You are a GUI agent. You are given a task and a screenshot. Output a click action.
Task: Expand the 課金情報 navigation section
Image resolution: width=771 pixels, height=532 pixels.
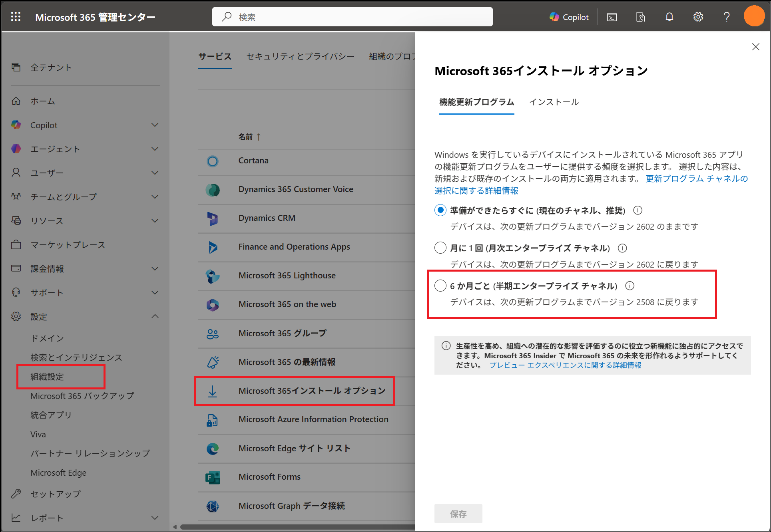pyautogui.click(x=155, y=268)
